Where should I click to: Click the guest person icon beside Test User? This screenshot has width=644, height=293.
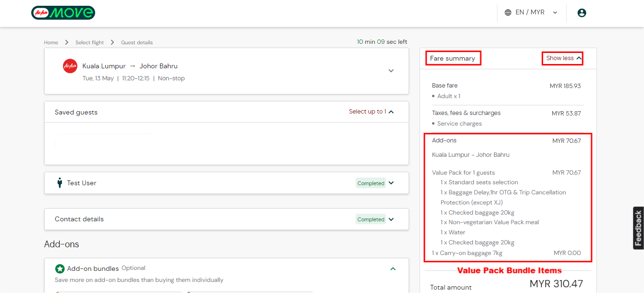pyautogui.click(x=59, y=183)
